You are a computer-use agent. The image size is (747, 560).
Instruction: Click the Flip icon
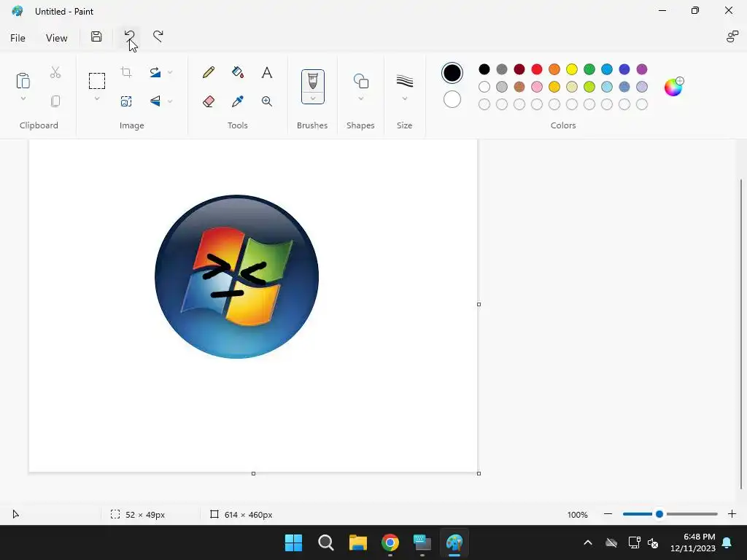(155, 101)
